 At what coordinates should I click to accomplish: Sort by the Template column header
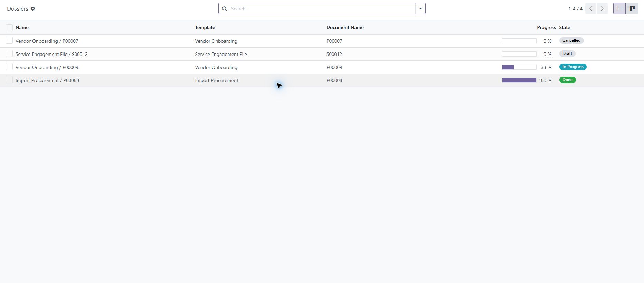(x=205, y=27)
